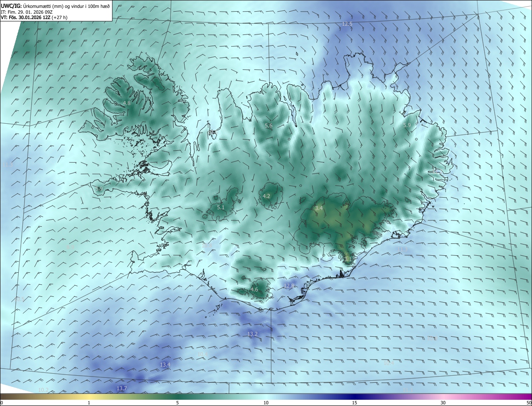The height and width of the screenshot is (406, 532).
Task: Click the 5.6 value on the map
Action: (x=268, y=125)
